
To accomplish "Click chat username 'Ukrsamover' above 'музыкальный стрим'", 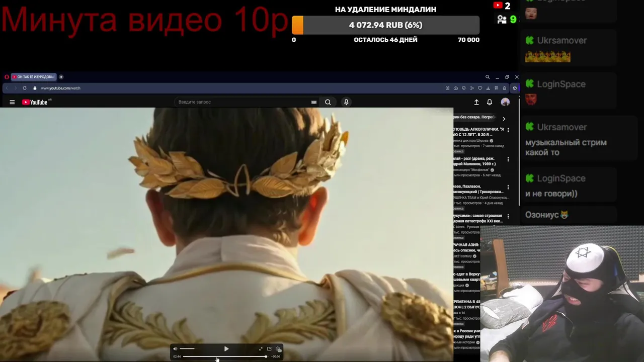I will point(561,127).
